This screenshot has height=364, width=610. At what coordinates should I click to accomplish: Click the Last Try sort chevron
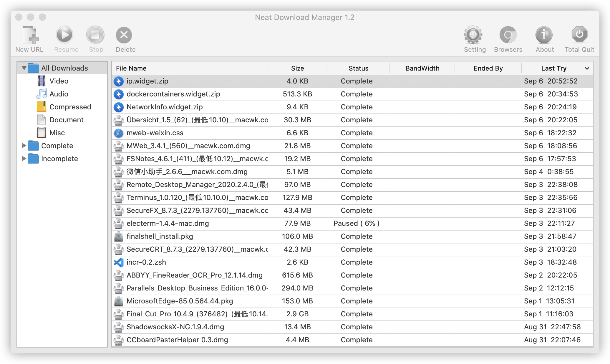(587, 69)
